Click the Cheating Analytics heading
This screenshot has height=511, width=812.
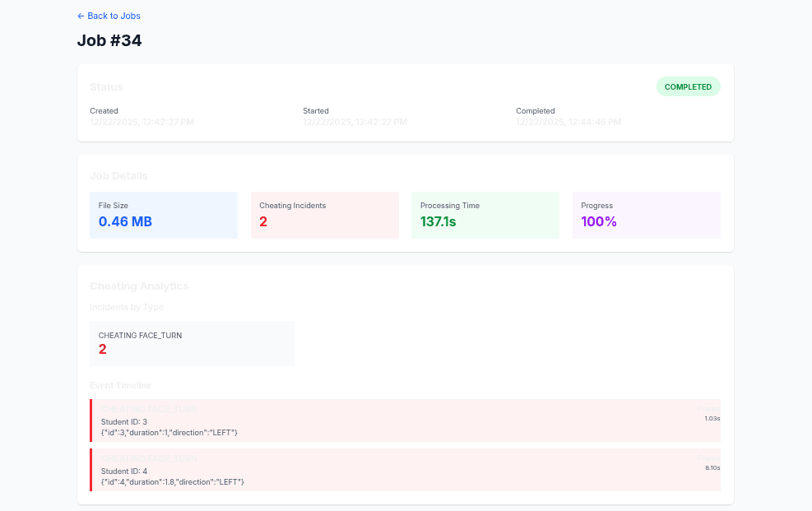click(139, 286)
